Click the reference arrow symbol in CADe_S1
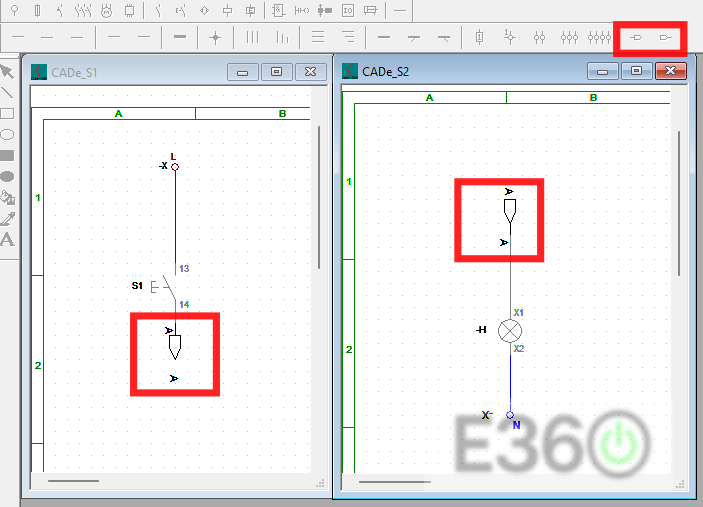 pyautogui.click(x=175, y=347)
